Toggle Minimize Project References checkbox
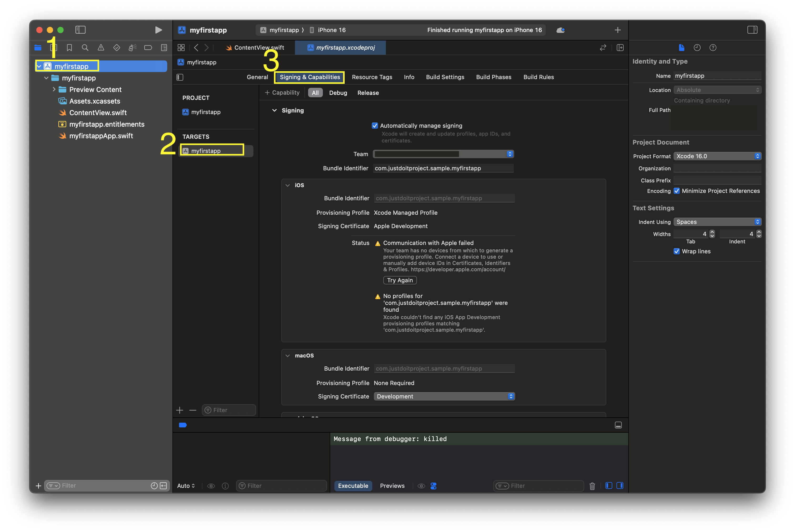795x532 pixels. point(677,191)
